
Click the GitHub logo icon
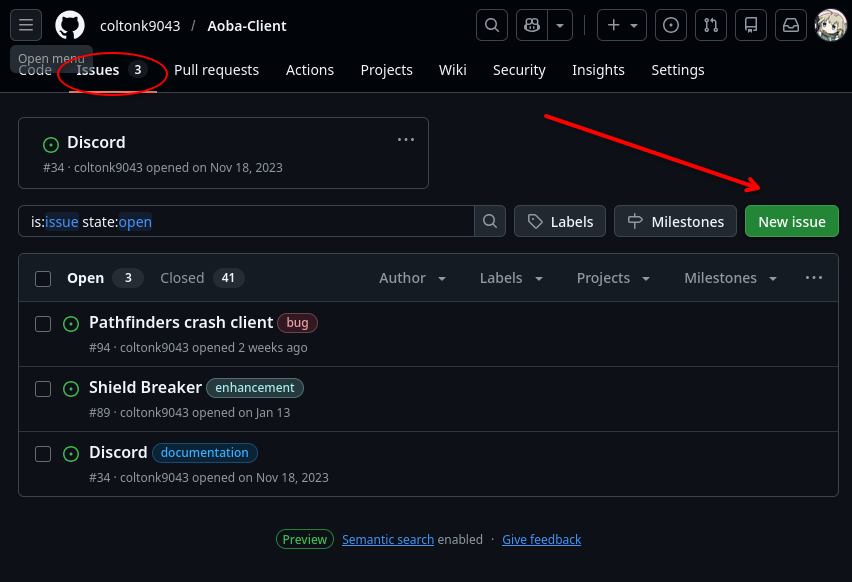[x=70, y=25]
